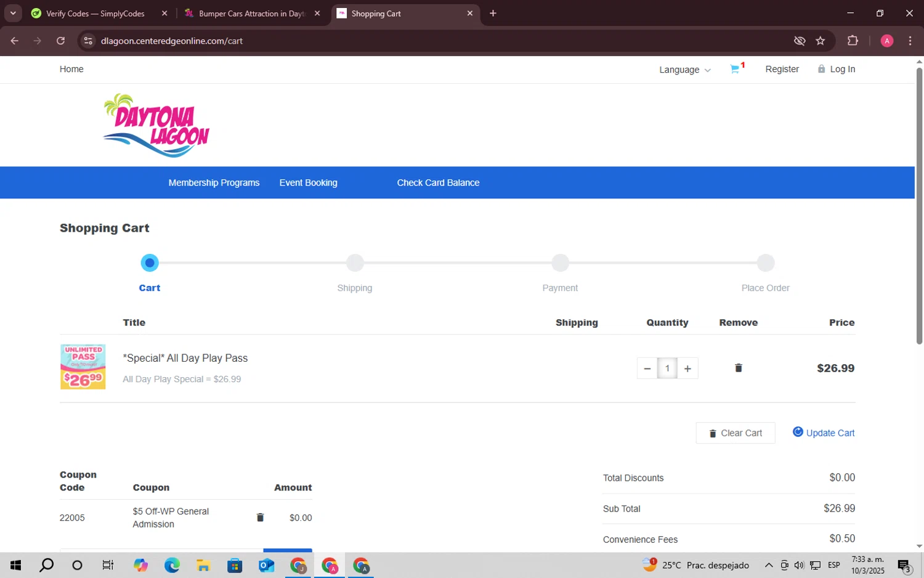Open Chrome three-dot menu

coord(910,41)
